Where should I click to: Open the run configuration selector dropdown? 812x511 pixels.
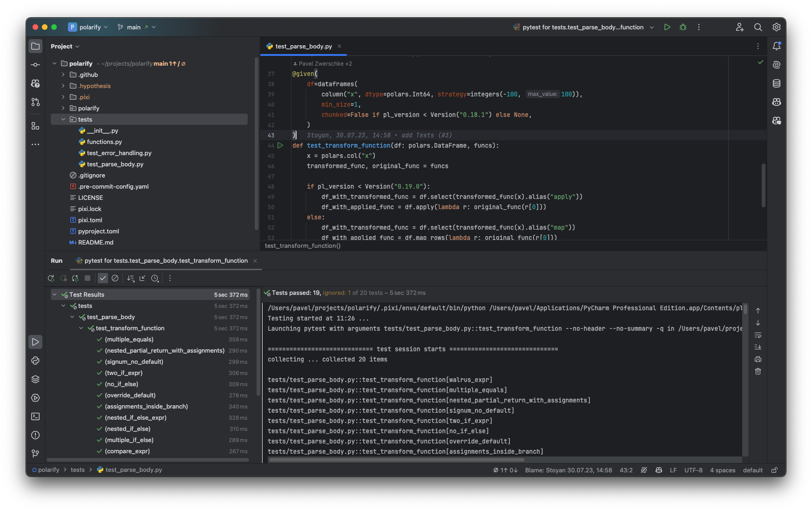[583, 27]
